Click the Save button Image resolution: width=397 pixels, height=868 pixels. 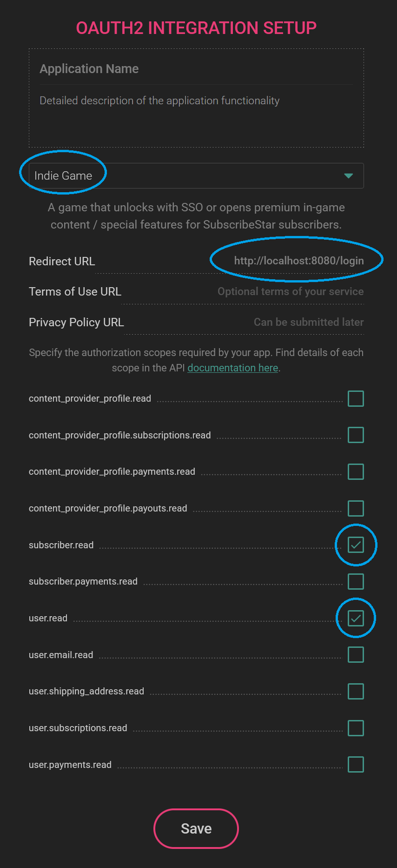pyautogui.click(x=196, y=828)
